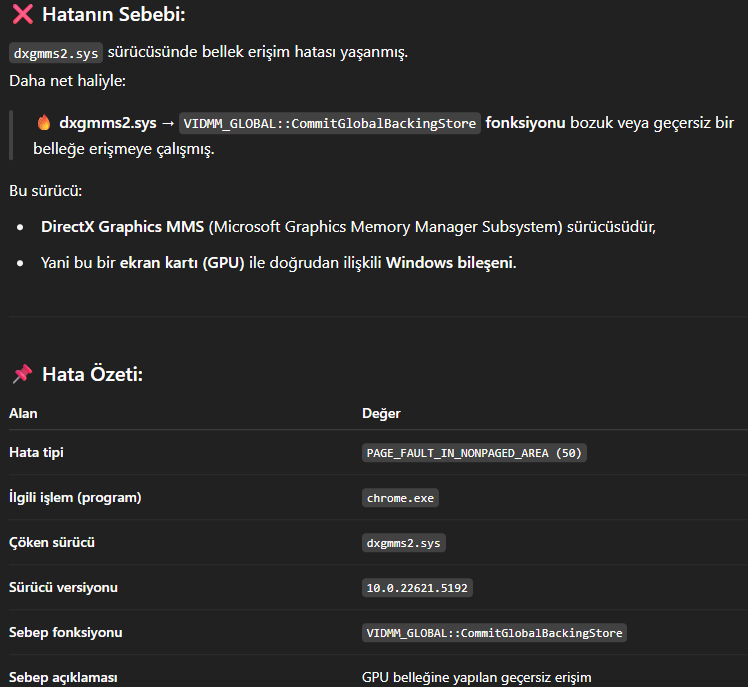The image size is (748, 687).
Task: Click the pushpin emoji beside Hata Özeti
Action: tap(21, 374)
